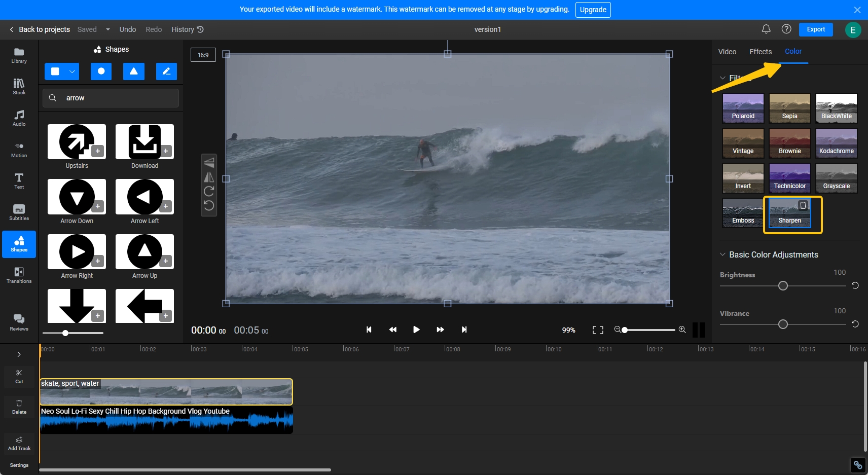This screenshot has height=475, width=868.
Task: Apply the Polaroid filter
Action: 743,108
